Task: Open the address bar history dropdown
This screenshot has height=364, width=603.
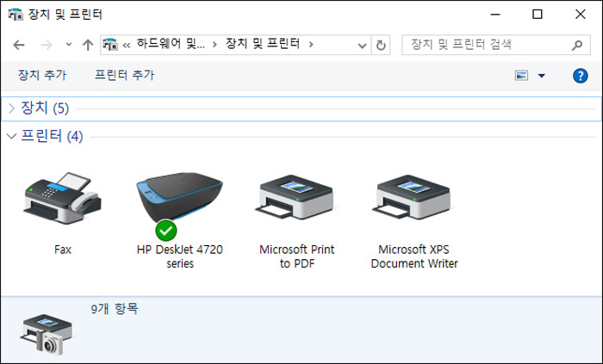Action: point(364,44)
